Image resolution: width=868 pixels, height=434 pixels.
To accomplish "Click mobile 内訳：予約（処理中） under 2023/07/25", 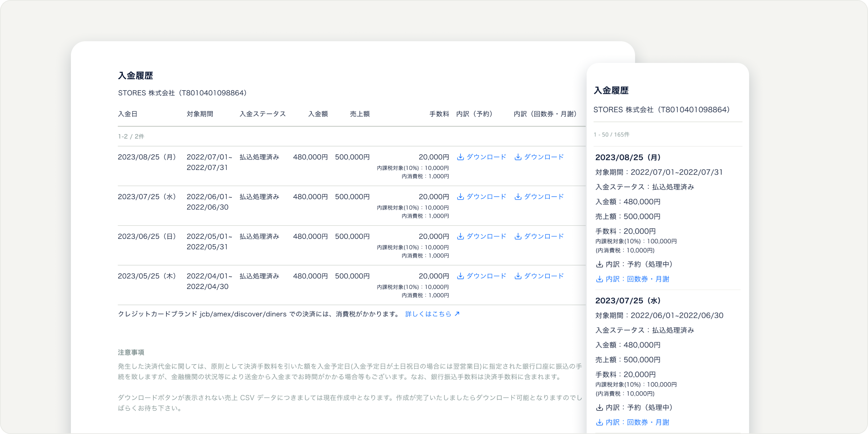I will click(x=639, y=408).
